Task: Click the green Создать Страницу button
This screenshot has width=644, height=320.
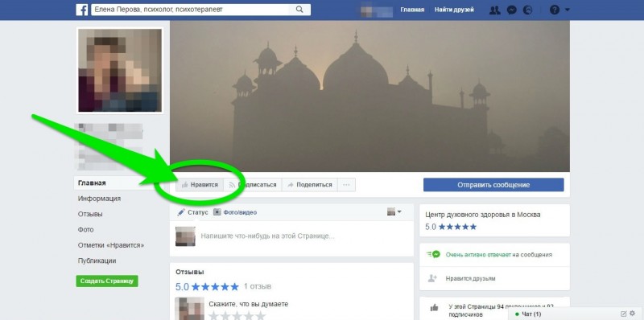Action: [x=107, y=281]
